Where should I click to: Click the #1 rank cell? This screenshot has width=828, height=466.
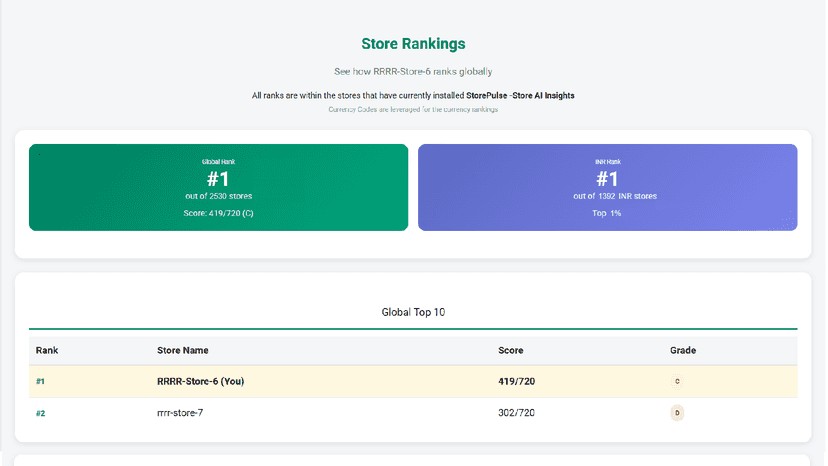coord(40,381)
